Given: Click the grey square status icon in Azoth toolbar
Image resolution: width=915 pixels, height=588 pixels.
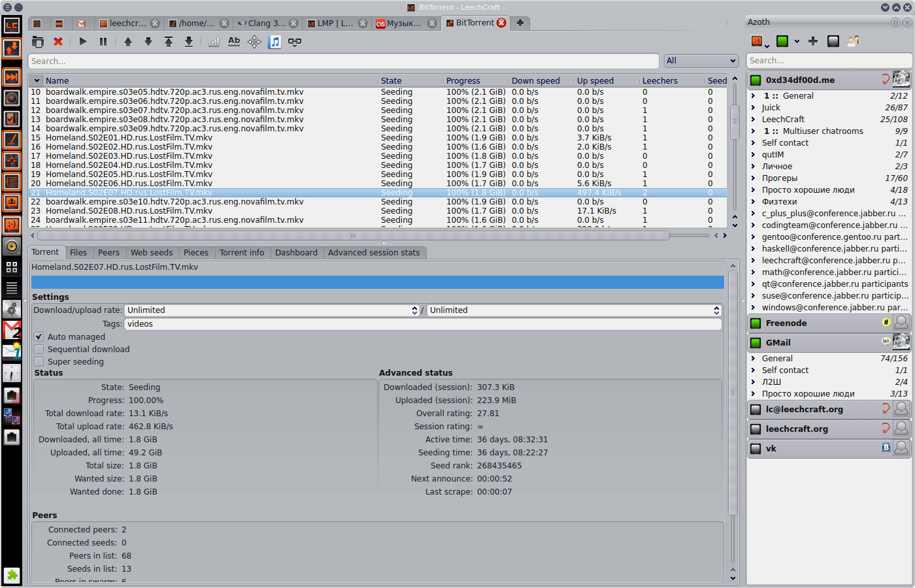Looking at the screenshot, I should [x=833, y=41].
